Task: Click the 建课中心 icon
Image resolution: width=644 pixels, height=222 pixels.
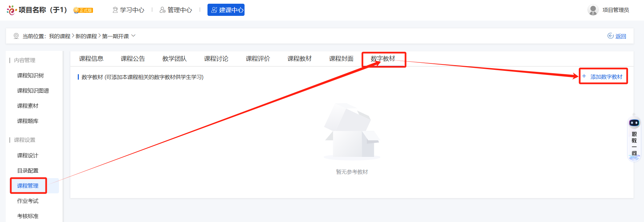Action: coord(214,10)
